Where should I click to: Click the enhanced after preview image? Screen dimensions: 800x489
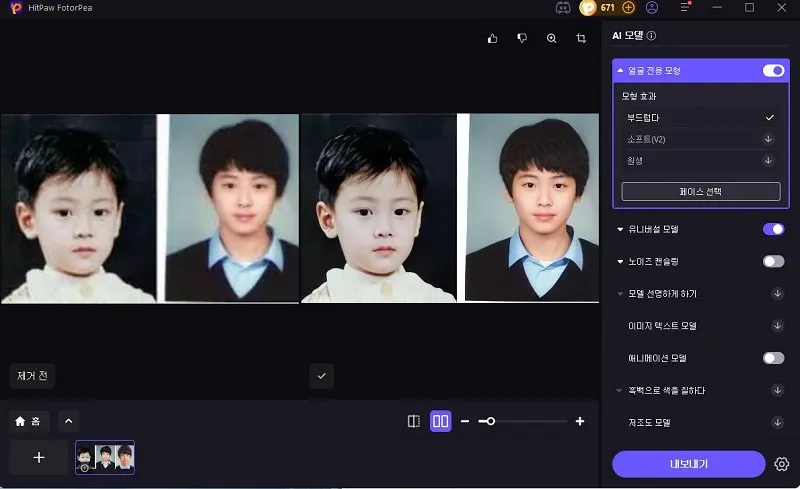pyautogui.click(x=450, y=208)
